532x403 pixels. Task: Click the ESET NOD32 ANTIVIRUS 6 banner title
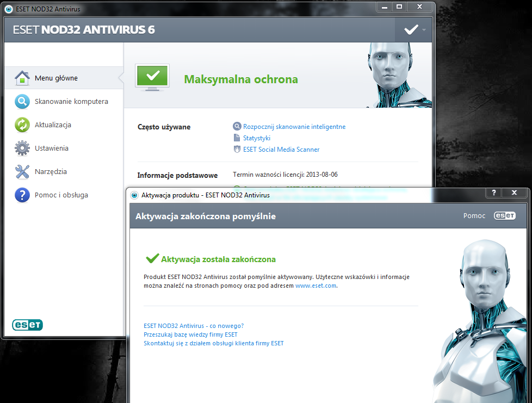coord(84,30)
